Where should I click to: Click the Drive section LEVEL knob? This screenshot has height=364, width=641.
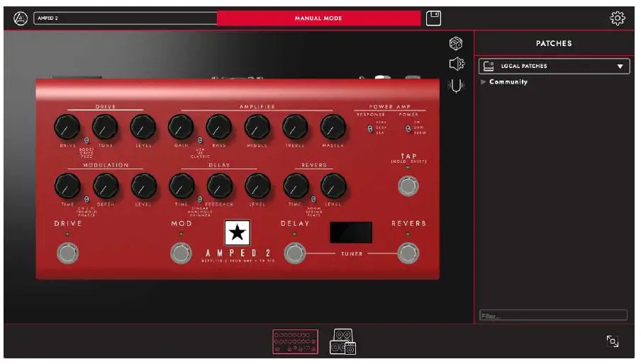(143, 127)
